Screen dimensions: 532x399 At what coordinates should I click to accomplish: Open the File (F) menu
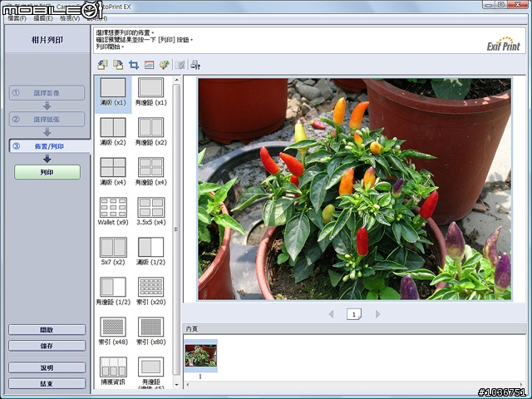17,18
